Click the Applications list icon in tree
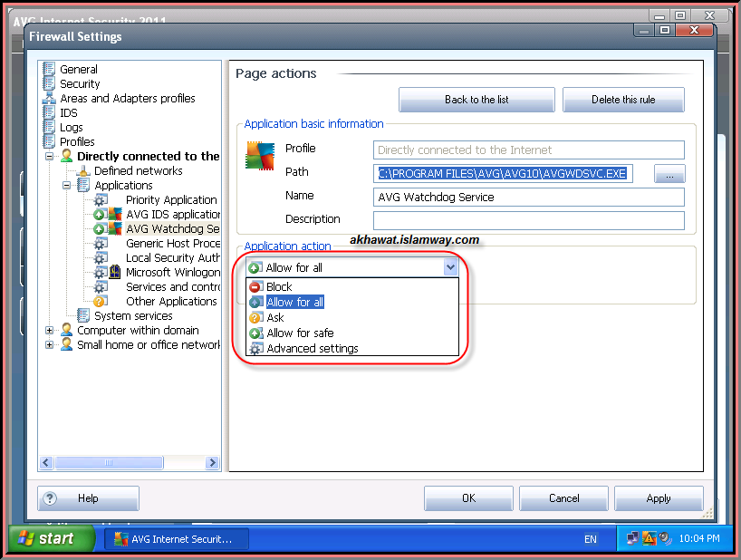This screenshot has width=741, height=560. point(83,185)
